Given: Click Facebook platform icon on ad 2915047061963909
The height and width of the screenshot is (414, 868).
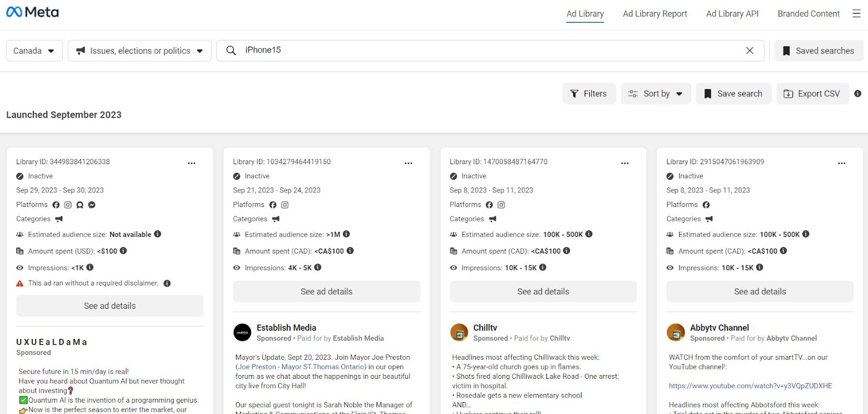Looking at the screenshot, I should tap(706, 205).
